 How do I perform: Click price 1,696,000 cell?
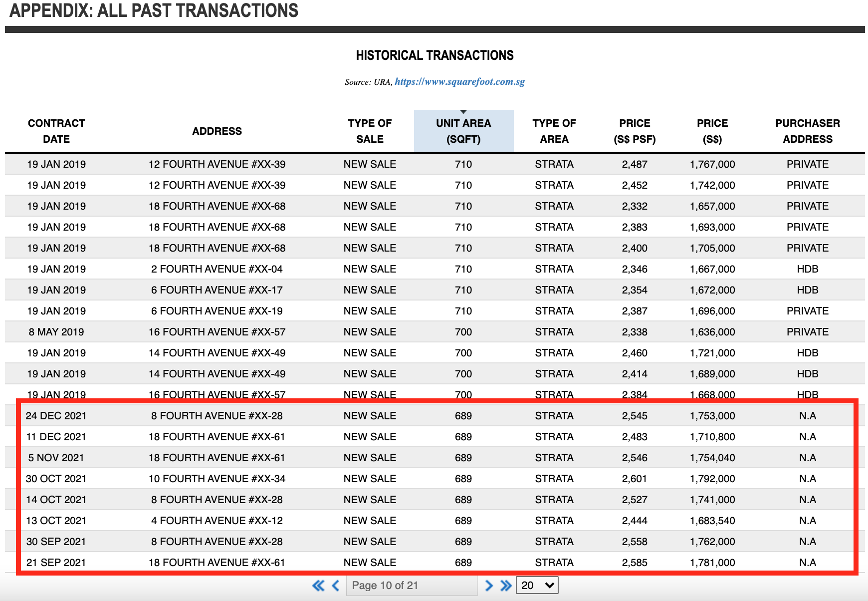[x=712, y=311]
